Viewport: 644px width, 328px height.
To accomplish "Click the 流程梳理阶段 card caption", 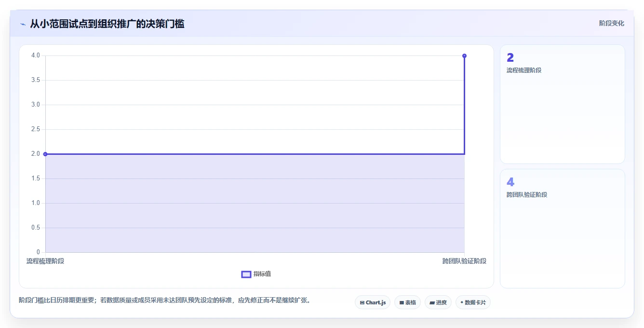I will (x=524, y=70).
